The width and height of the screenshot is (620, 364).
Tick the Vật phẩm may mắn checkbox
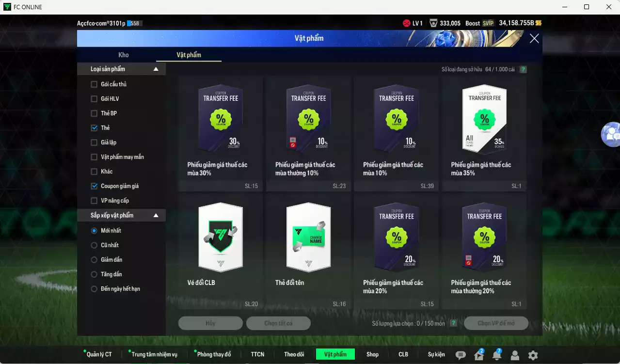tap(94, 157)
